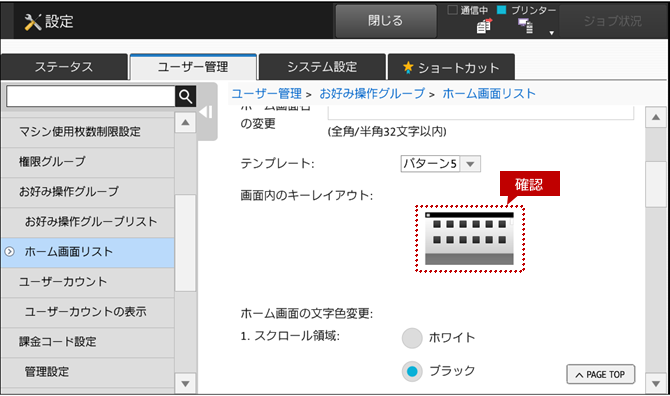Open 権限グループ in the sidebar

[x=88, y=161]
